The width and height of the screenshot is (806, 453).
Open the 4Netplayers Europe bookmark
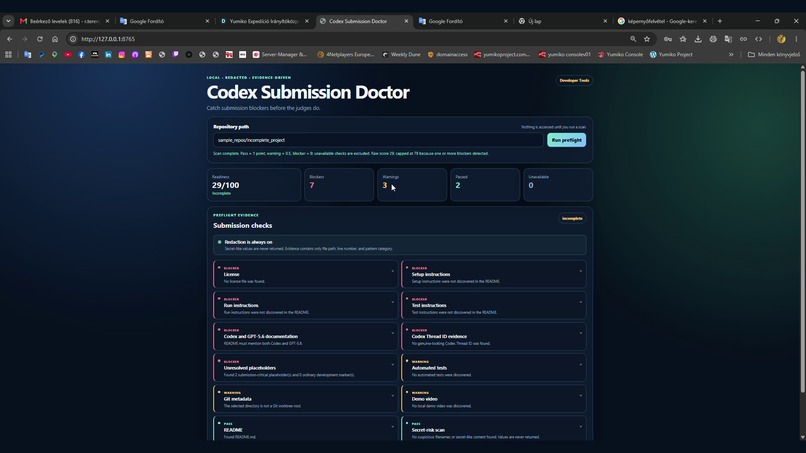pos(345,55)
